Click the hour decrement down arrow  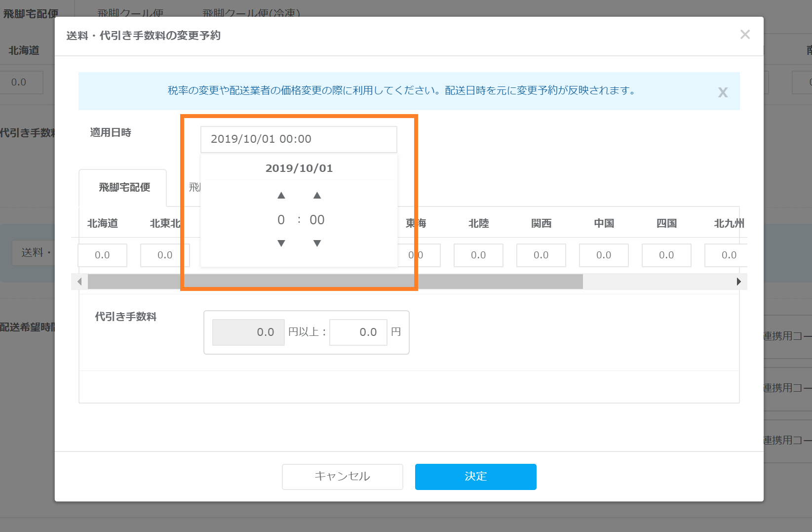281,243
